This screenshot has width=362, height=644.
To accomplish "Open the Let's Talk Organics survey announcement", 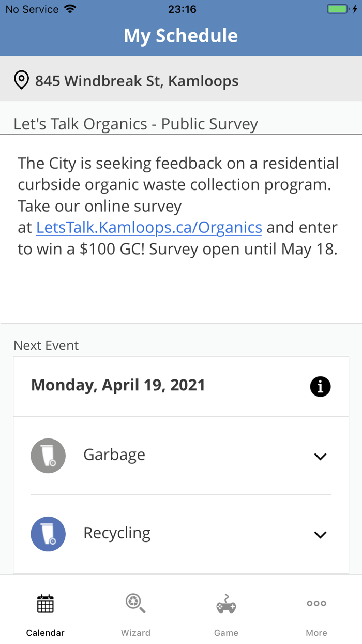I will click(136, 123).
